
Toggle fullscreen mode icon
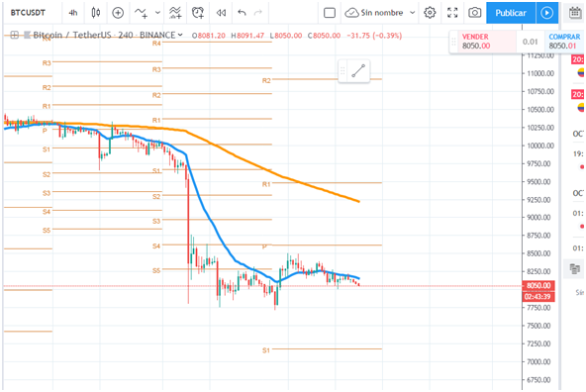pyautogui.click(x=452, y=13)
